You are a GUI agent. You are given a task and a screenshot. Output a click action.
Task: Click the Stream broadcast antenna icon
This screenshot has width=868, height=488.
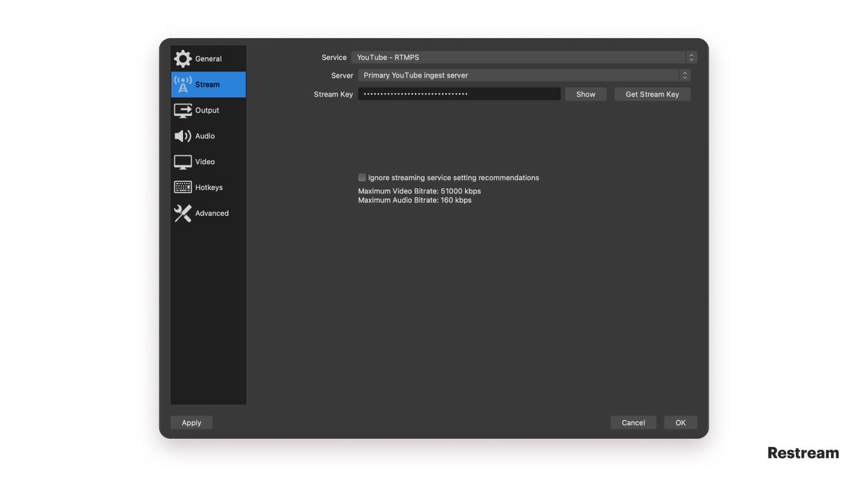[182, 84]
